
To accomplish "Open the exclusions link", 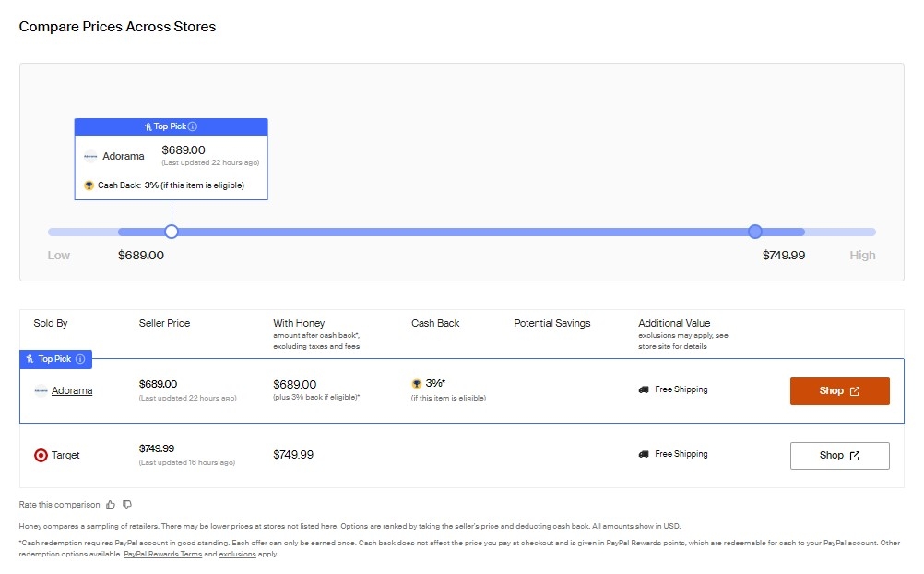I will [238, 554].
